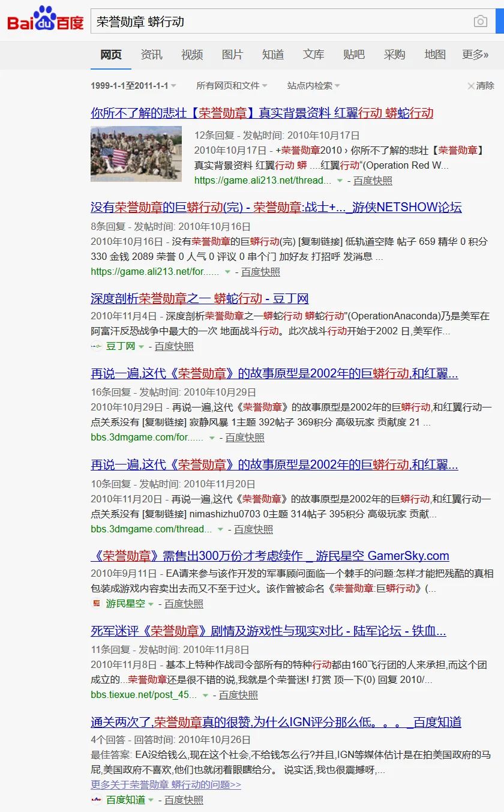Image resolution: width=504 pixels, height=812 pixels.
Task: Switch to the 地图 tab
Action: tap(435, 55)
